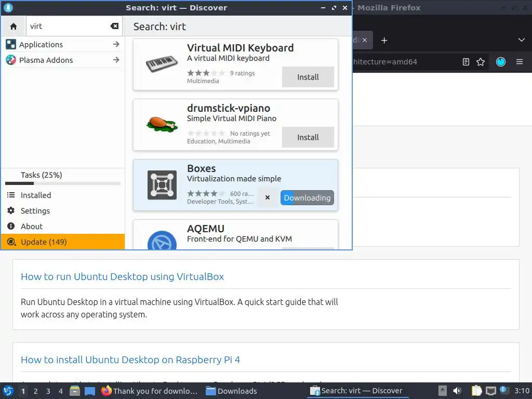Click Virtual MIDI Keyboard star rating
This screenshot has width=532, height=399.
tap(206, 73)
